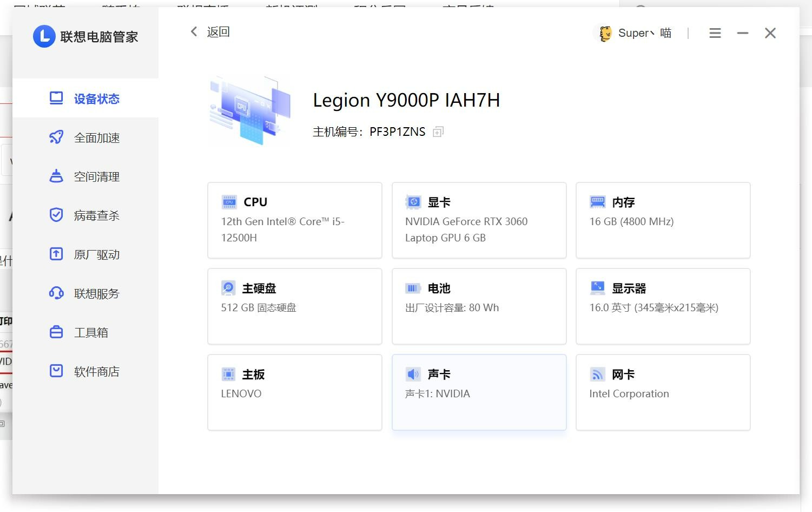The height and width of the screenshot is (512, 812).
Task: Go back using 返回 link
Action: pos(219,32)
